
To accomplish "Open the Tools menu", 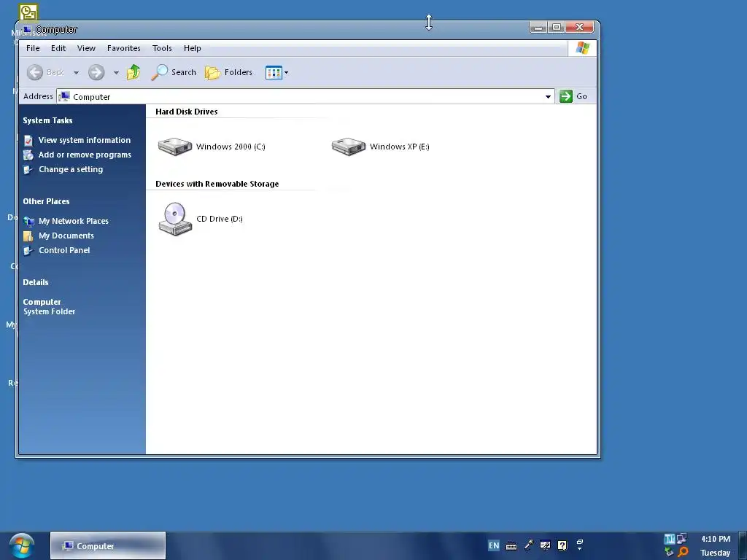I will coord(162,48).
